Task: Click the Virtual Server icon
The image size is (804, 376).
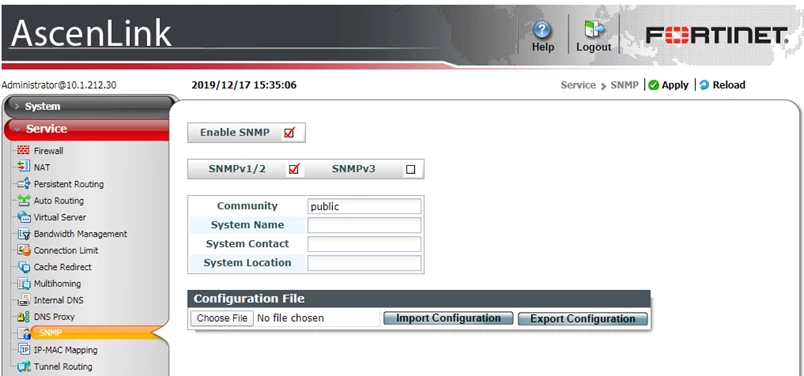Action: point(24,217)
